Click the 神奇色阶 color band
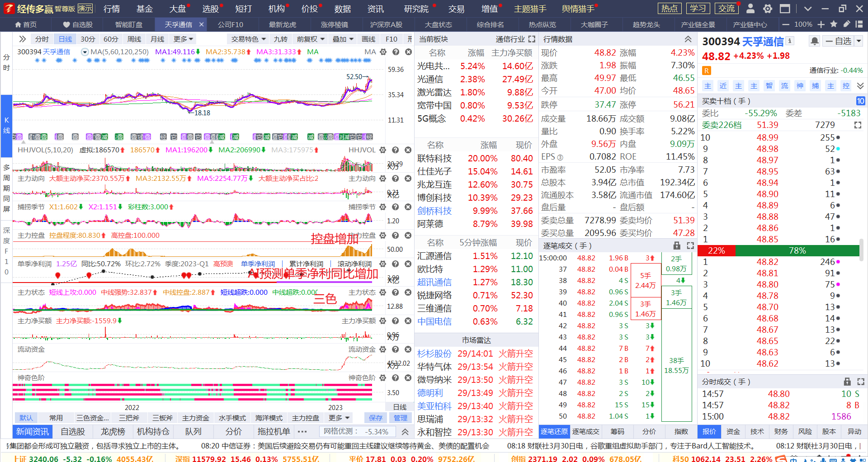868x462 pixels. click(193, 392)
